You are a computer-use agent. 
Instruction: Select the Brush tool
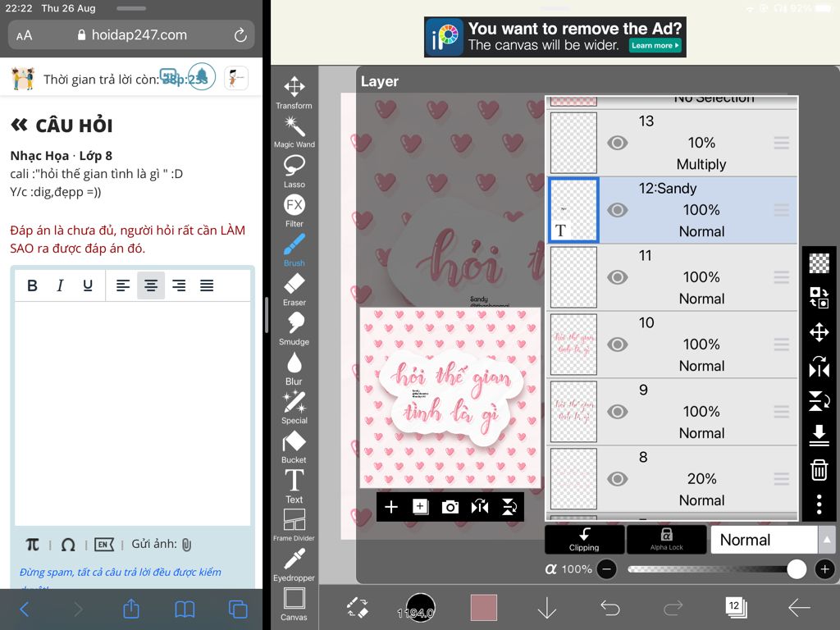coord(294,249)
